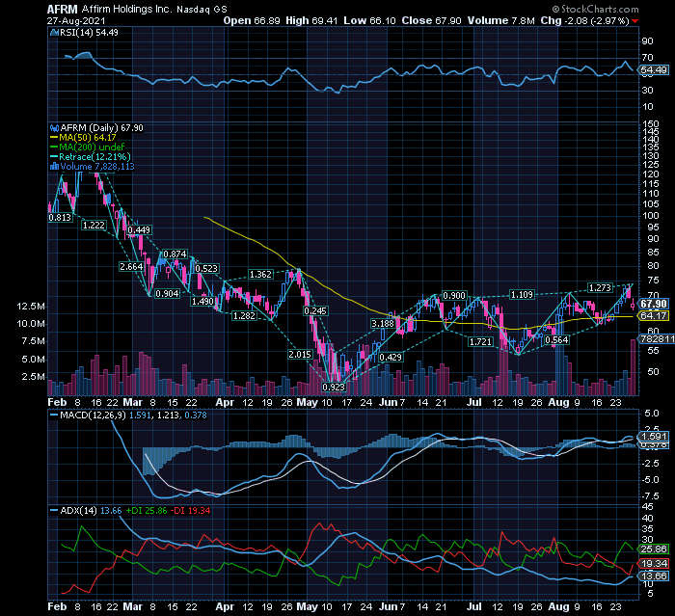Click the 1.222 retracement label

(94, 226)
